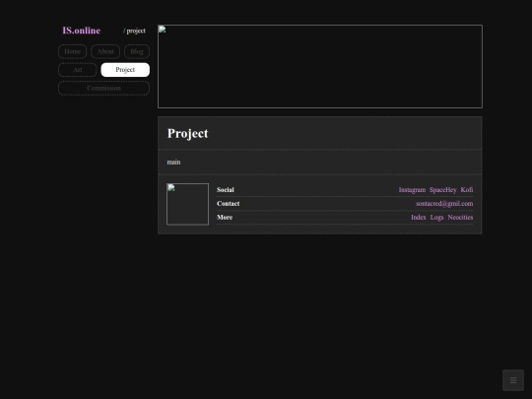Select the active Project nav item

coord(125,70)
